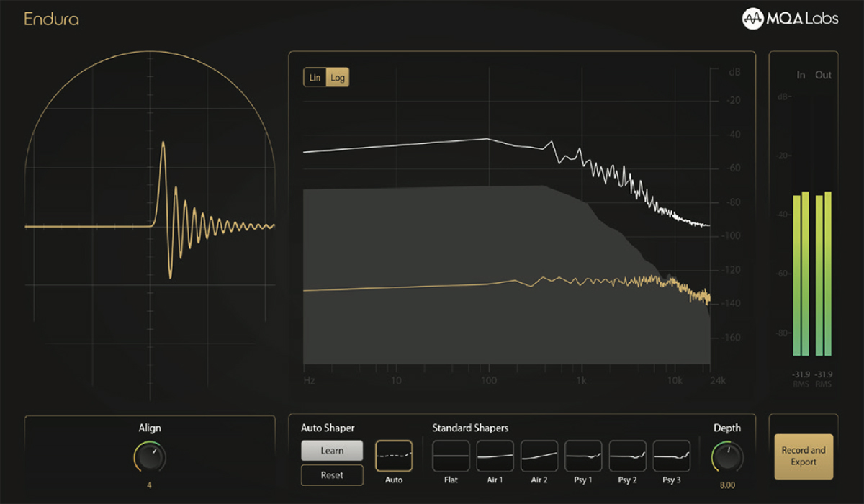
Task: Select the Psy 1 shaper icon
Action: click(583, 456)
